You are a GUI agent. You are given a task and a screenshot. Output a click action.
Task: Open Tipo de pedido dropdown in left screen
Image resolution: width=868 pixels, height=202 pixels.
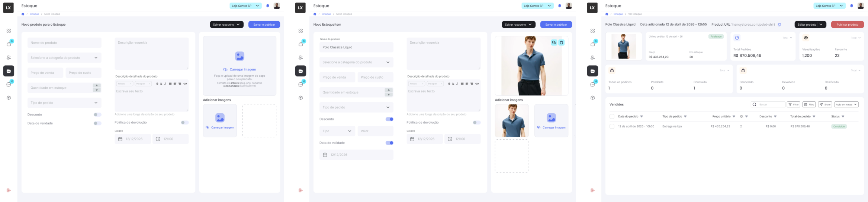[x=64, y=103]
